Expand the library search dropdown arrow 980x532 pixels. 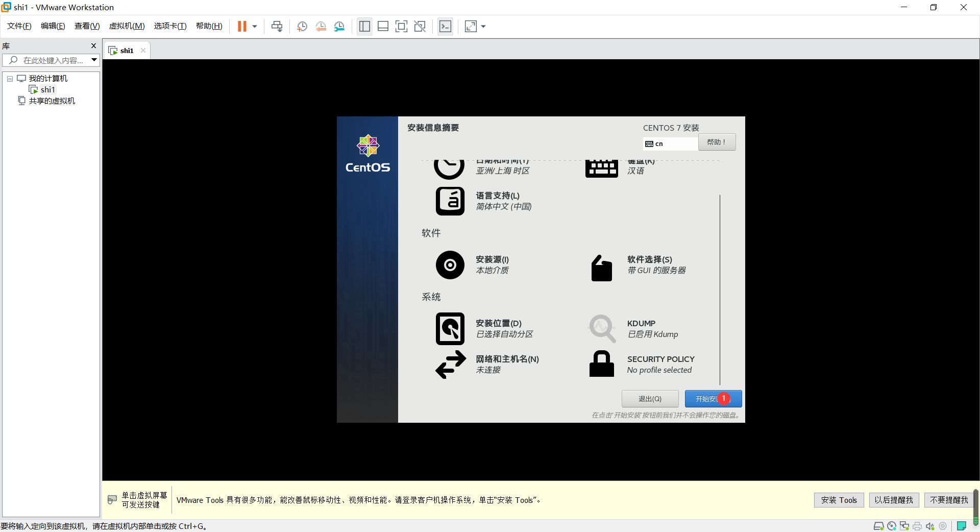94,60
